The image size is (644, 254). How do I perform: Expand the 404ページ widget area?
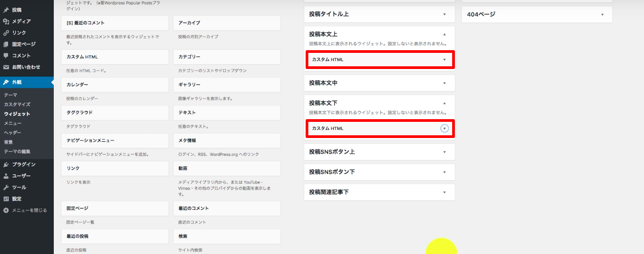coord(602,14)
